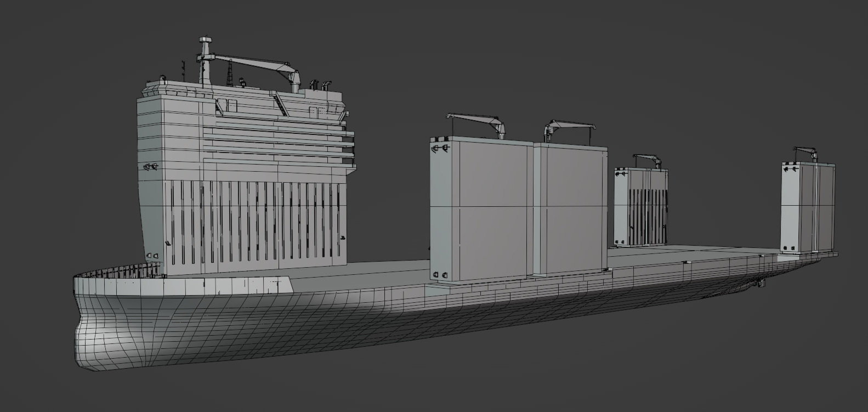This screenshot has height=412, width=868.
Task: Pick the small slatted tower behind midship
Action: pos(640,207)
